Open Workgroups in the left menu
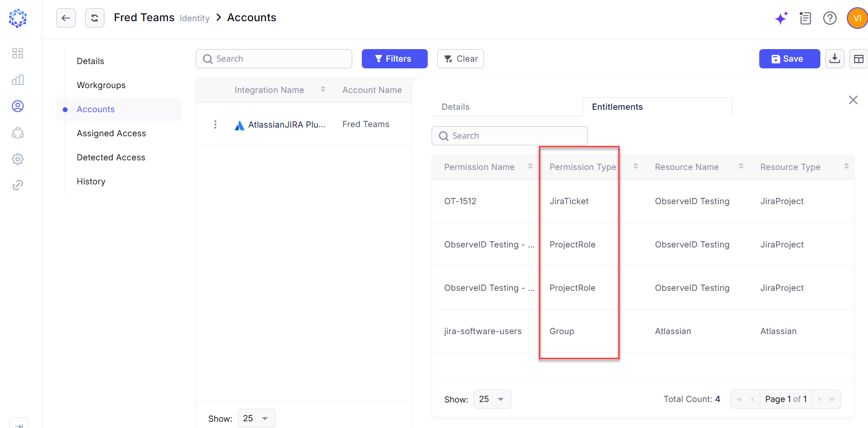 [101, 85]
